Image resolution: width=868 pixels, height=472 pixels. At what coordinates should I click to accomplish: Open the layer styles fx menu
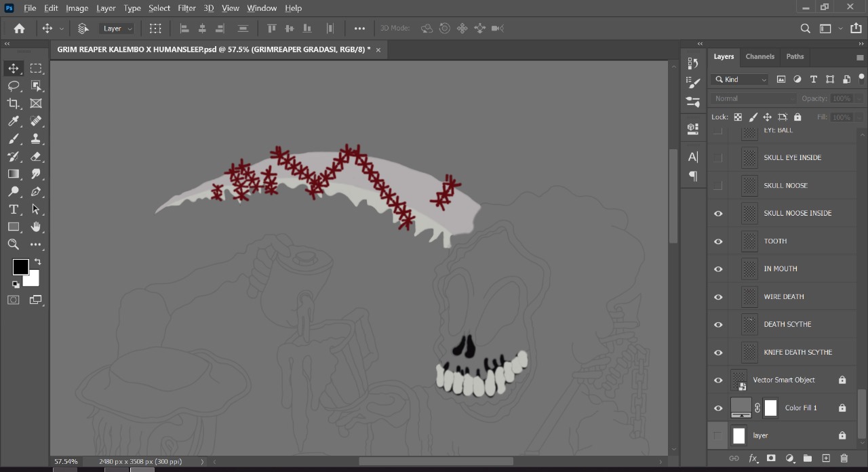[753, 458]
